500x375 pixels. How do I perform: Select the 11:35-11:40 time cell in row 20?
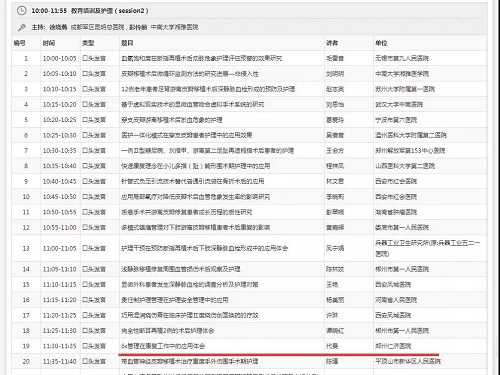pos(59,361)
